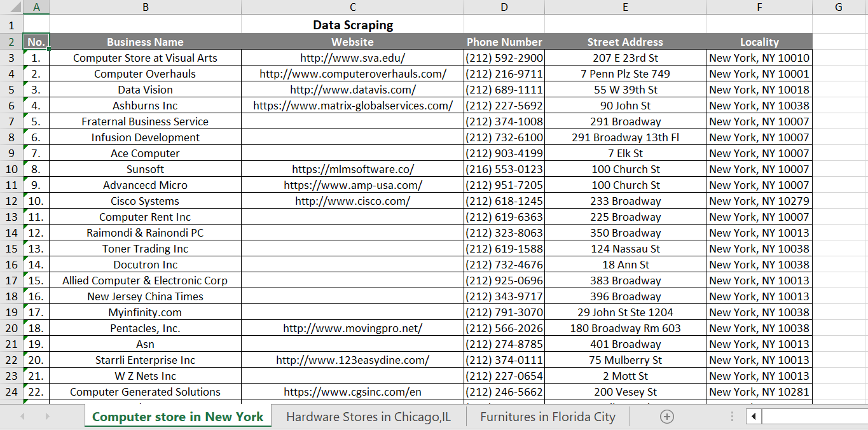Click the Business Name header cell
This screenshot has width=868, height=430.
[145, 42]
